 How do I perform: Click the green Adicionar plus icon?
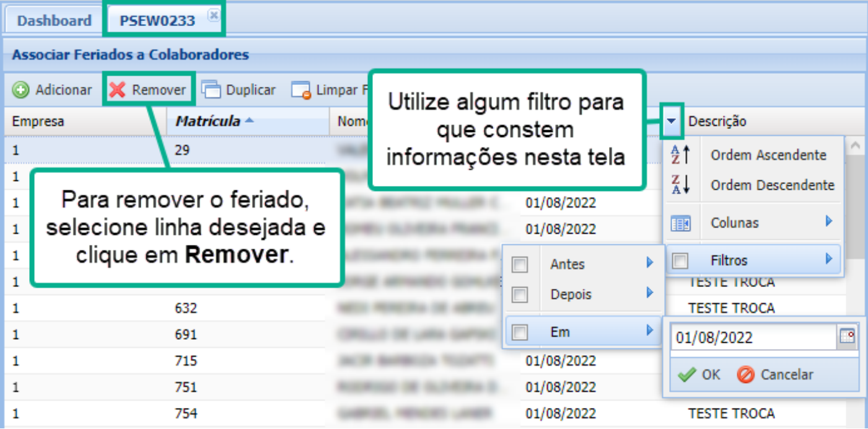(21, 91)
